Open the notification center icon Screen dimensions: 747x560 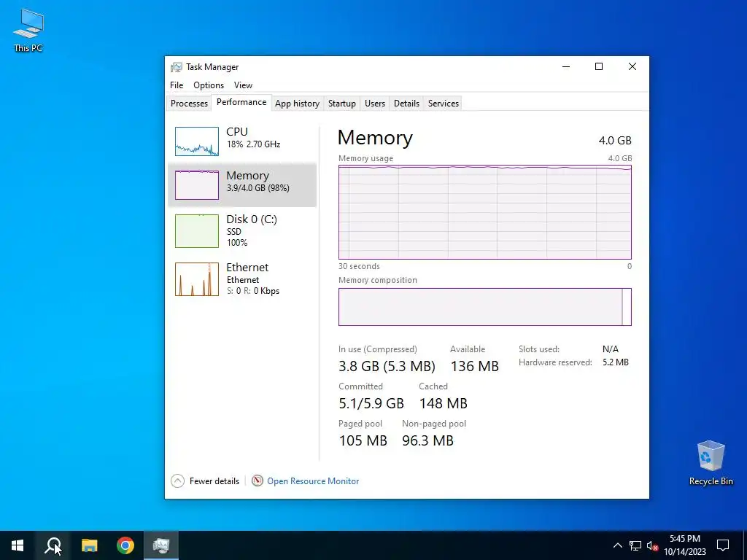[x=723, y=545]
